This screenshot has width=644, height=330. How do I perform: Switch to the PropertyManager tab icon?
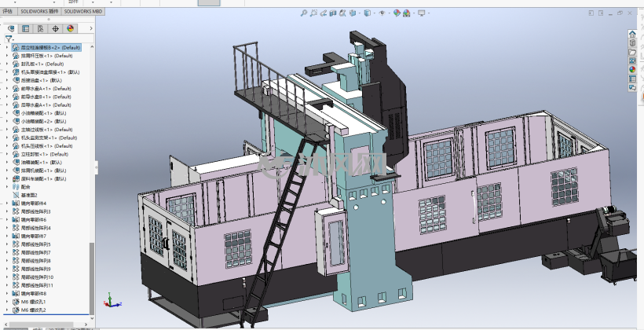tap(25, 28)
